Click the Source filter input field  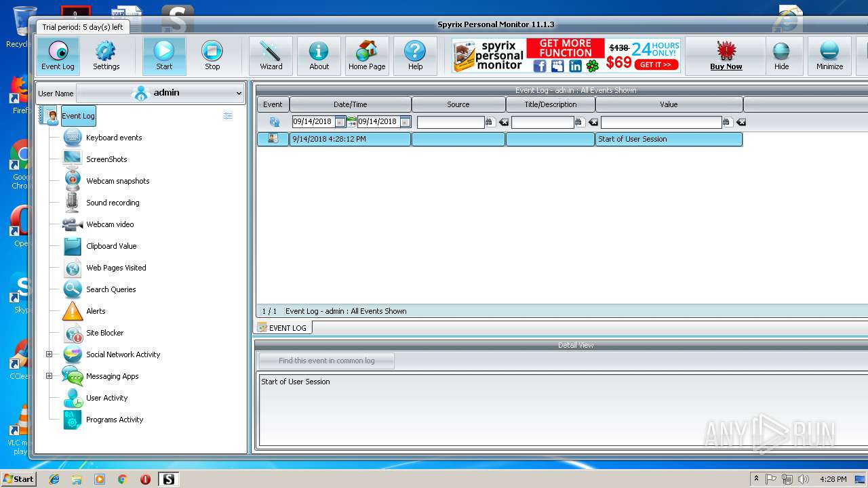point(450,122)
